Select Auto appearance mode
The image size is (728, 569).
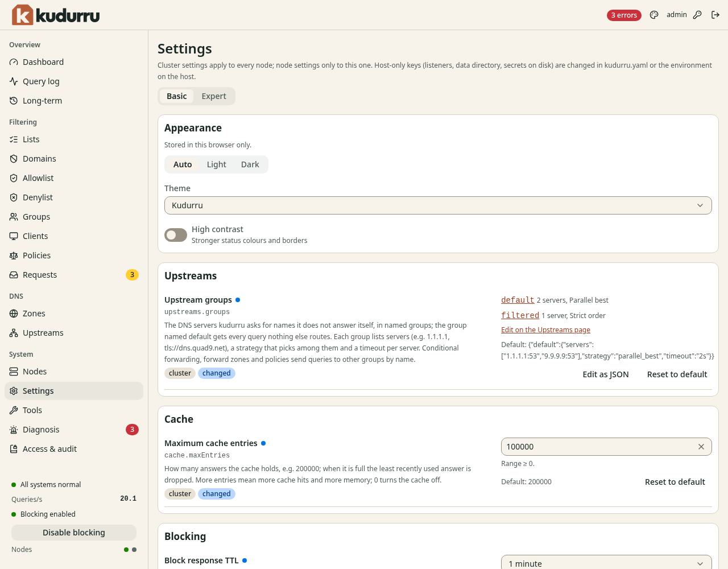click(x=183, y=164)
